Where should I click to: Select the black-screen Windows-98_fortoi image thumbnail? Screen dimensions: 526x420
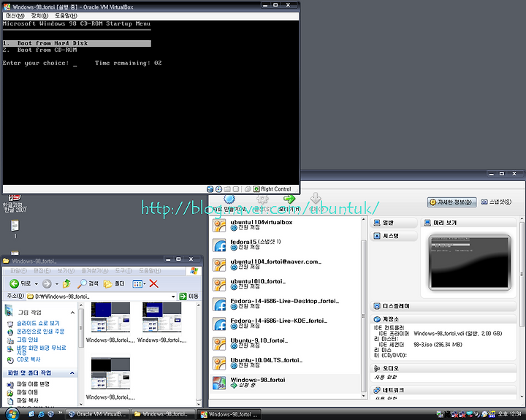[110, 373]
